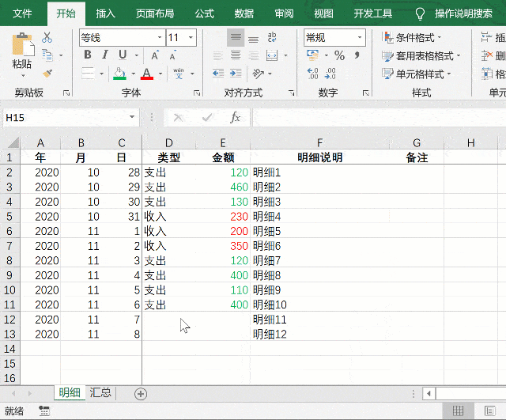Toggle Underline formatting
The height and width of the screenshot is (420, 506).
(123, 55)
